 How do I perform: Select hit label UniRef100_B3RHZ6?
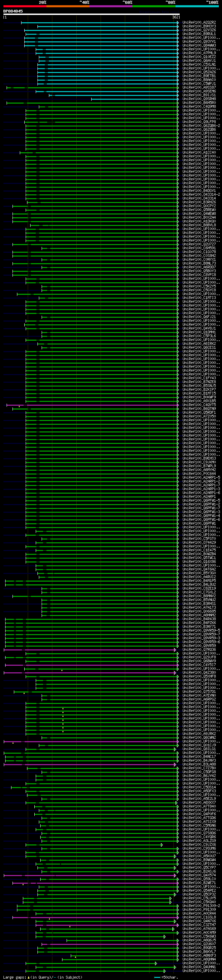(199, 202)
